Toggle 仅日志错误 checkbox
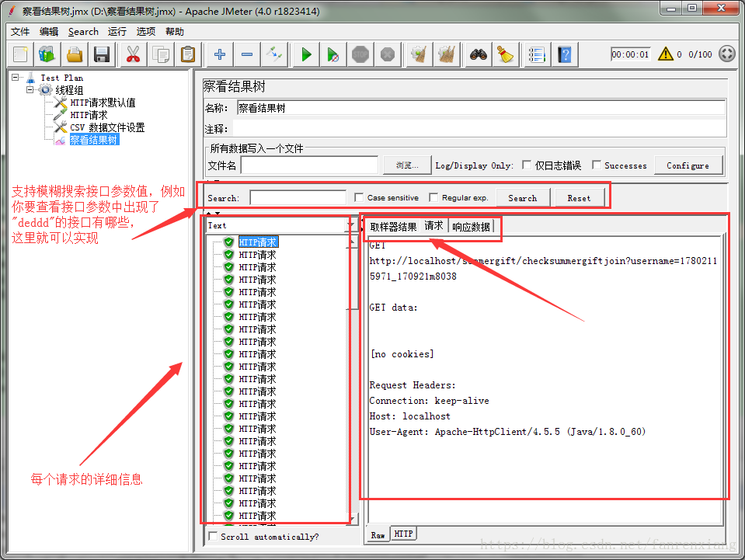The width and height of the screenshot is (745, 560). pos(527,165)
